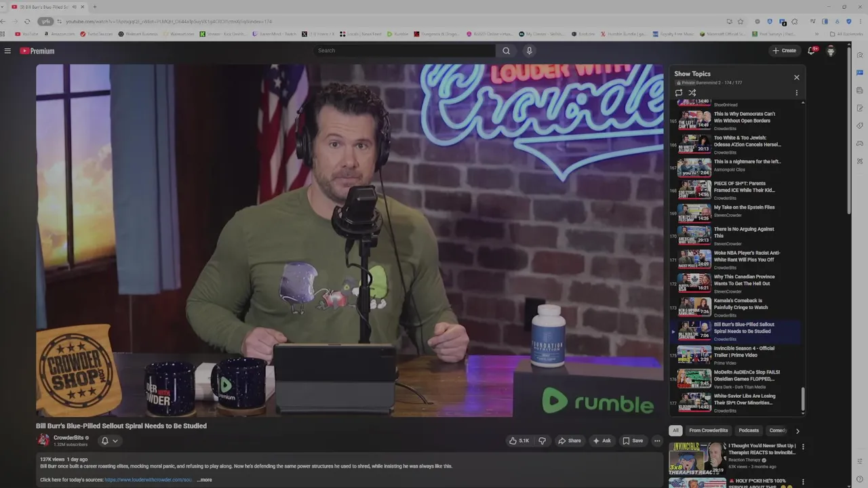
Task: Click the browser address bar URL
Action: pos(169,21)
